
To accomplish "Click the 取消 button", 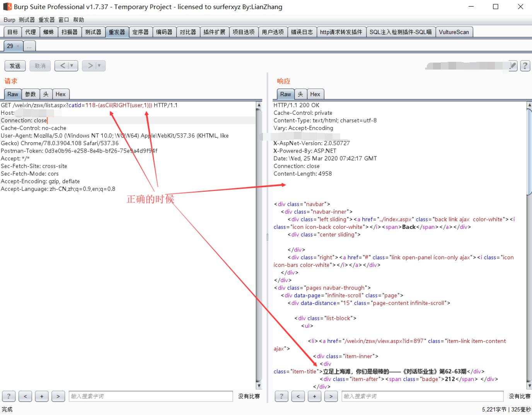I will pyautogui.click(x=40, y=66).
